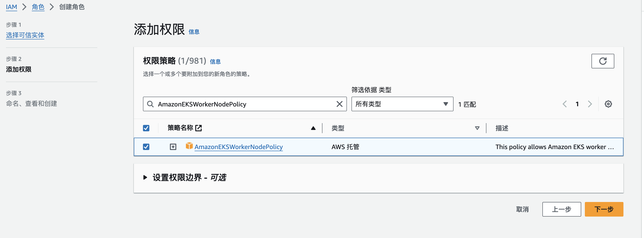Screen dimensions: 644x238
Task: Click the 1 匹配 match count text
Action: (x=467, y=104)
